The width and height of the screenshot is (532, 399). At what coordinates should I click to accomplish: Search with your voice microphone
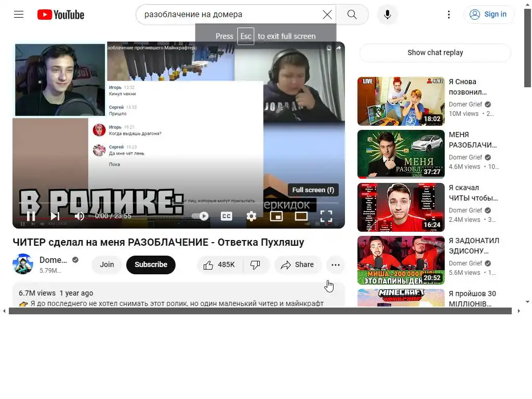click(388, 14)
